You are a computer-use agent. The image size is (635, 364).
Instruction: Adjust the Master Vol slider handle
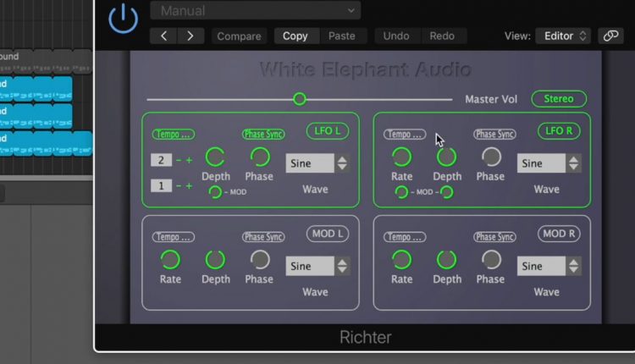[300, 99]
